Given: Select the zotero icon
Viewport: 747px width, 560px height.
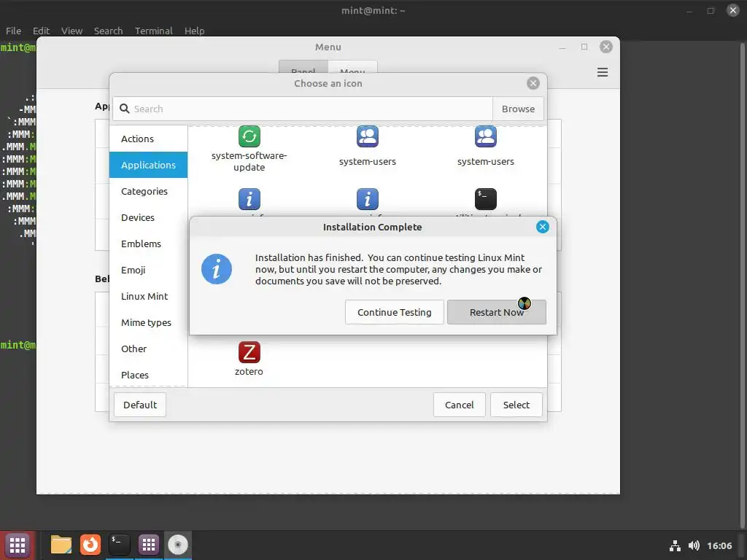Looking at the screenshot, I should 249,352.
